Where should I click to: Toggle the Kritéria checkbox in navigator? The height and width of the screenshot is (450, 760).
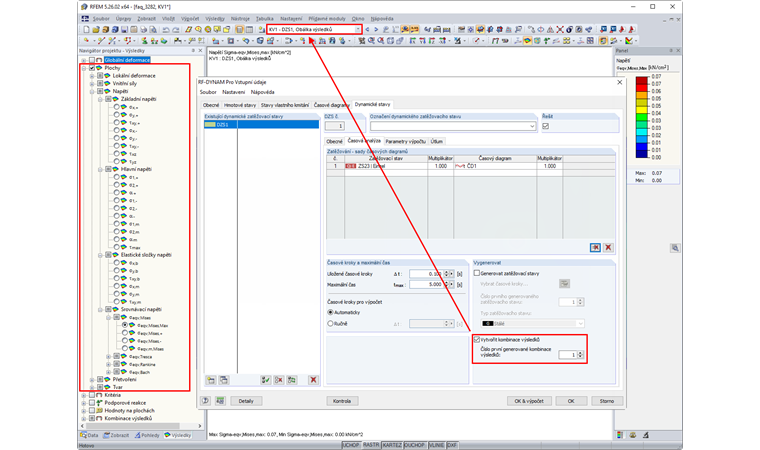(x=92, y=395)
